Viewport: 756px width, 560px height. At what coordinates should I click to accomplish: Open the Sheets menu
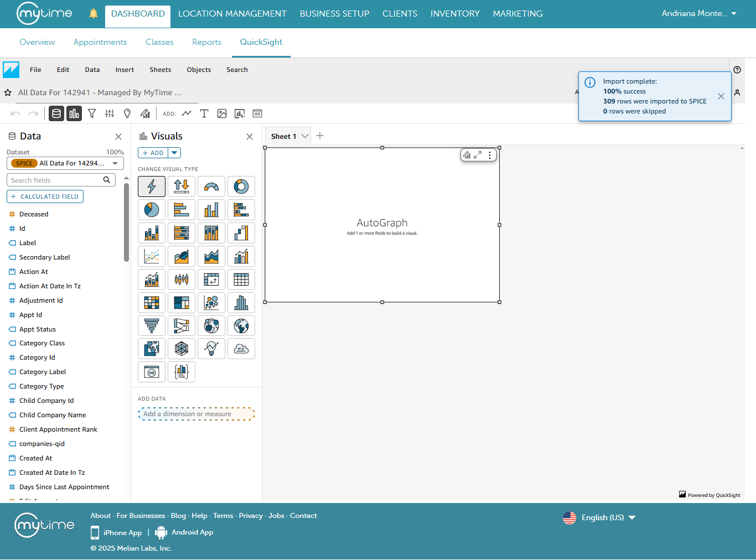point(160,70)
